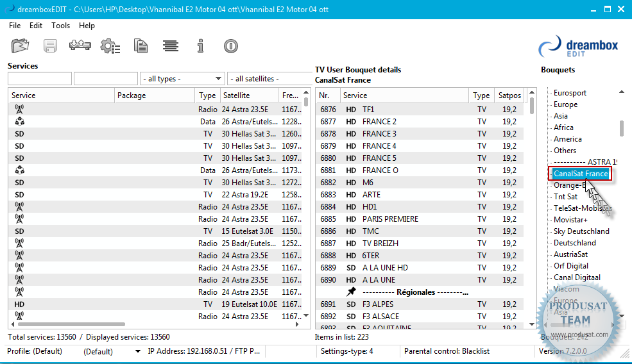Click Parental control: Blacklist status entry
632x364 pixels.
(x=447, y=351)
